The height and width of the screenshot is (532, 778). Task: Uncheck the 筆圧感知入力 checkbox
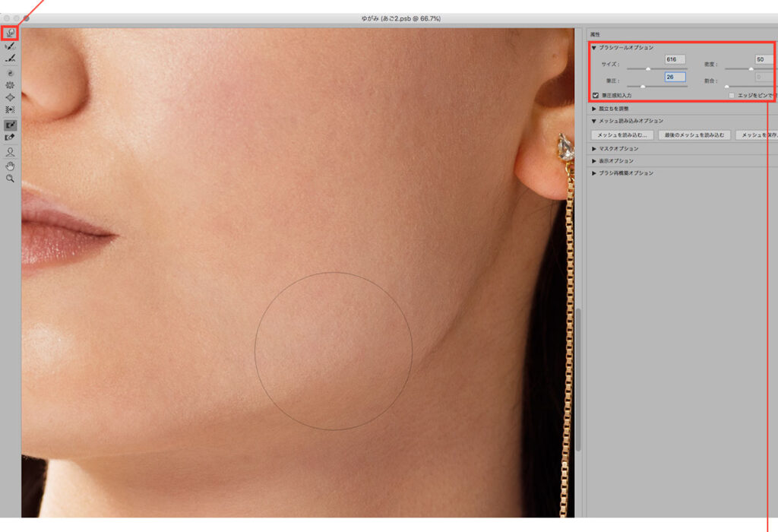pos(596,95)
